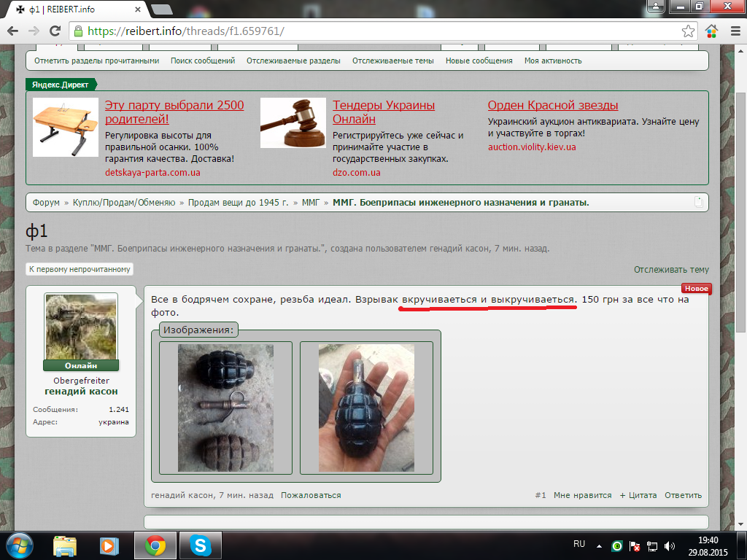Image resolution: width=747 pixels, height=560 pixels.
Task: Click the desk advertisement image
Action: click(x=66, y=127)
